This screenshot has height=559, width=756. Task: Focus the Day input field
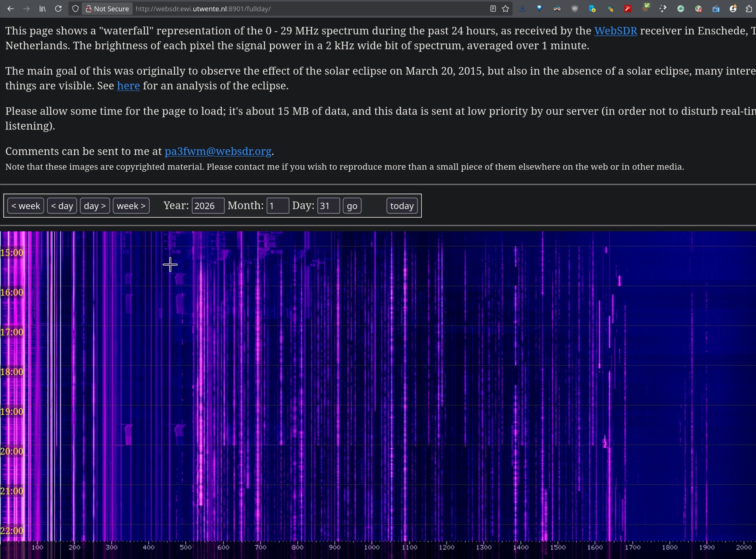click(x=328, y=206)
